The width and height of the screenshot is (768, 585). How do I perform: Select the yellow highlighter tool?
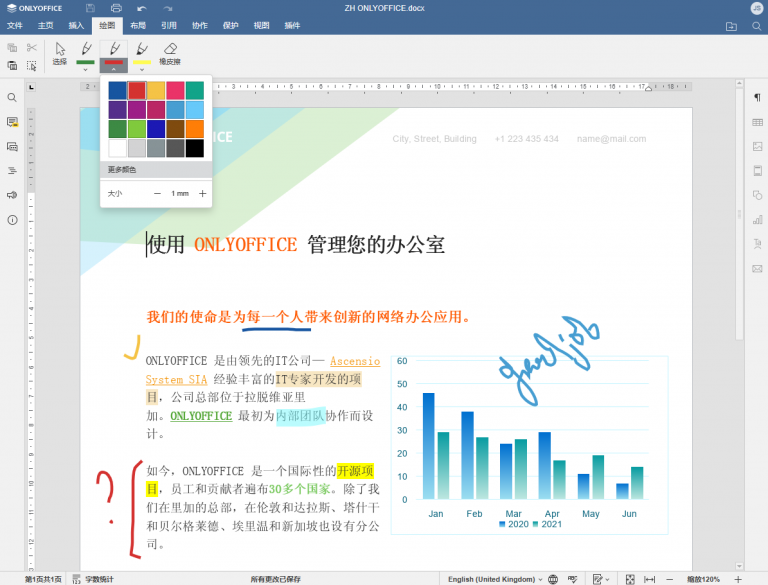click(x=142, y=51)
